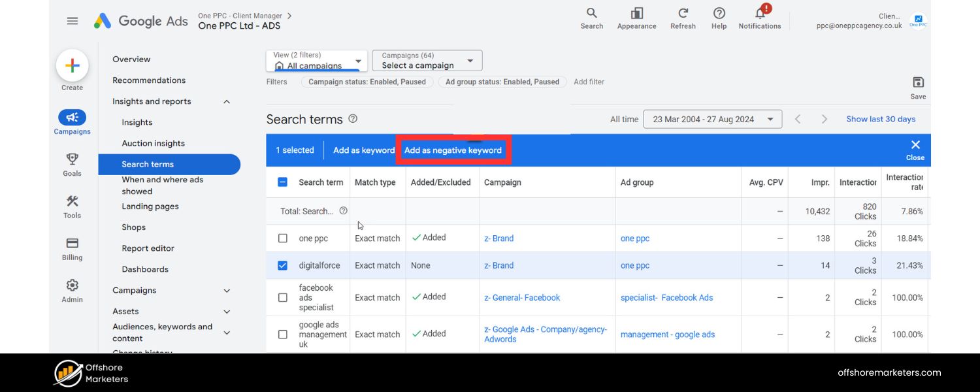Click Add filter next to the filter chips
980x392 pixels.
589,82
